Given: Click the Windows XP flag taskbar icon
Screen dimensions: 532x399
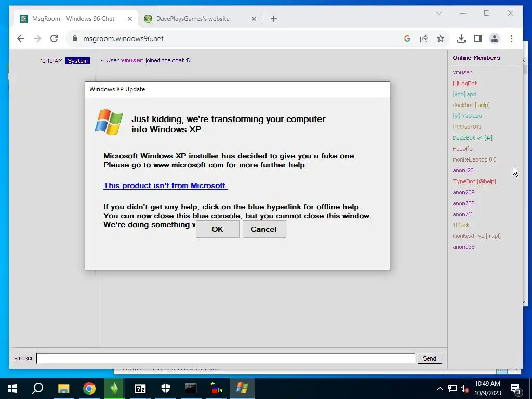Looking at the screenshot, I should (242, 389).
